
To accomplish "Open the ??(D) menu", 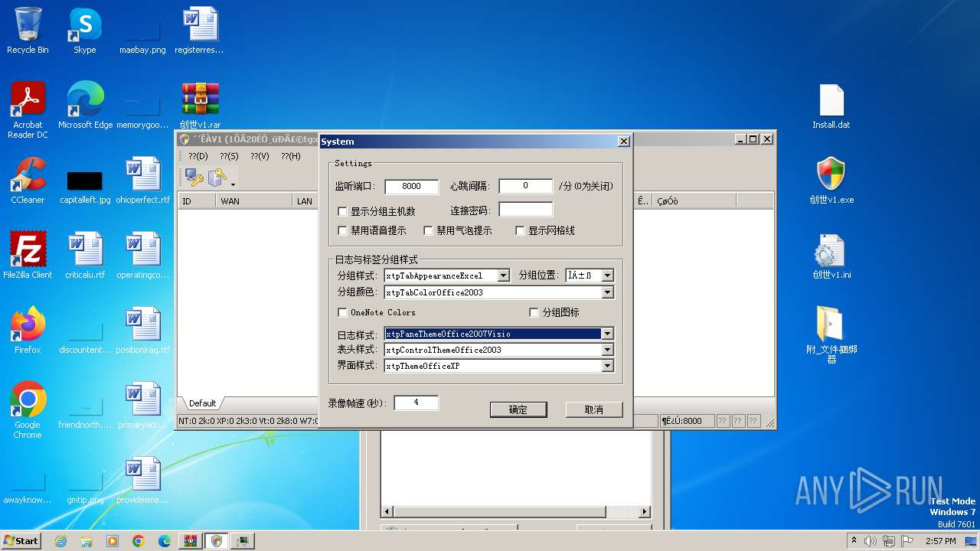I will coord(198,156).
